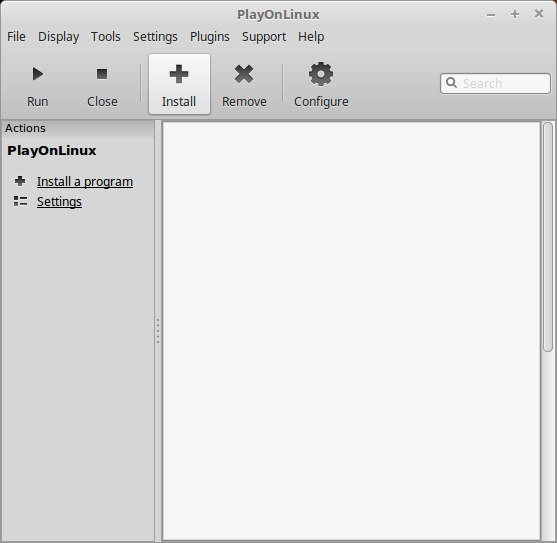Focus the Search input field
Image resolution: width=557 pixels, height=543 pixels.
495,83
